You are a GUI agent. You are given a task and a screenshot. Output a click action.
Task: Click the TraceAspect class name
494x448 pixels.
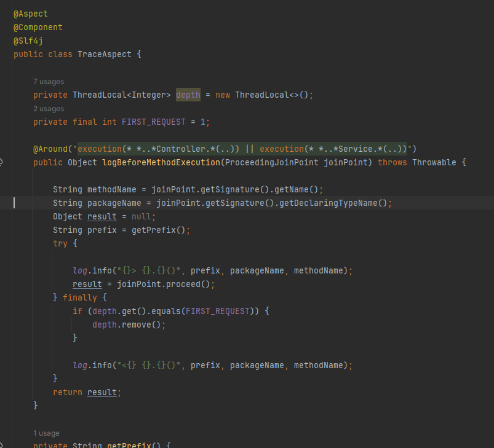point(105,55)
